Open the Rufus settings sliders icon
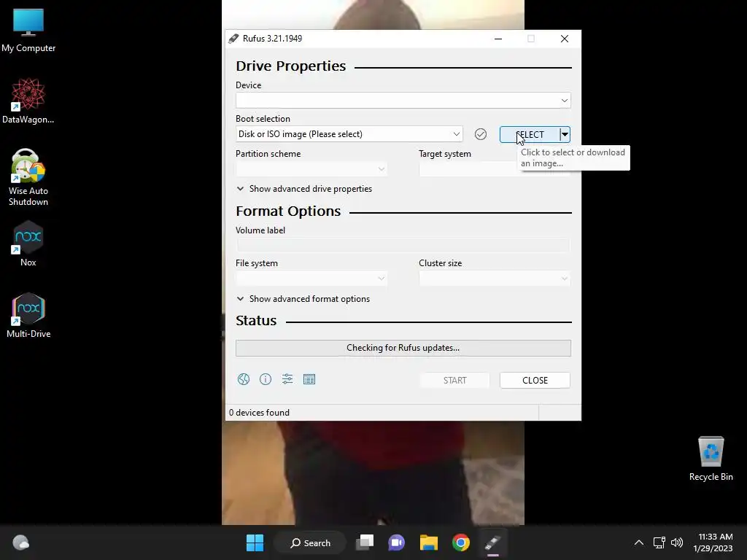The image size is (747, 560). pos(287,379)
